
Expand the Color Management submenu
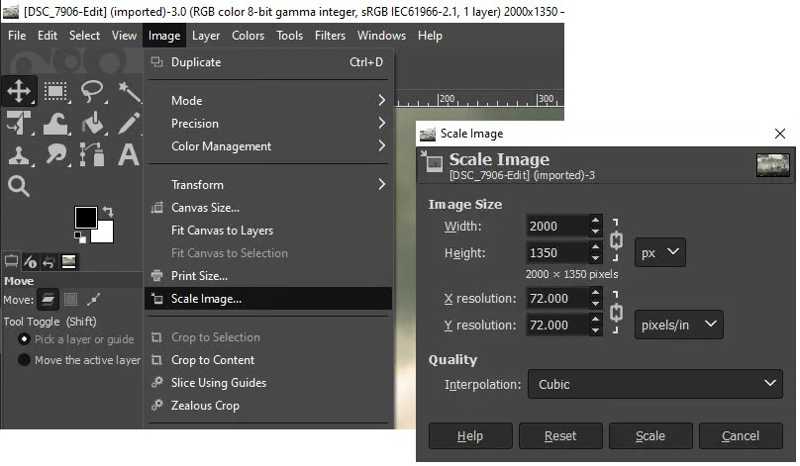click(268, 146)
